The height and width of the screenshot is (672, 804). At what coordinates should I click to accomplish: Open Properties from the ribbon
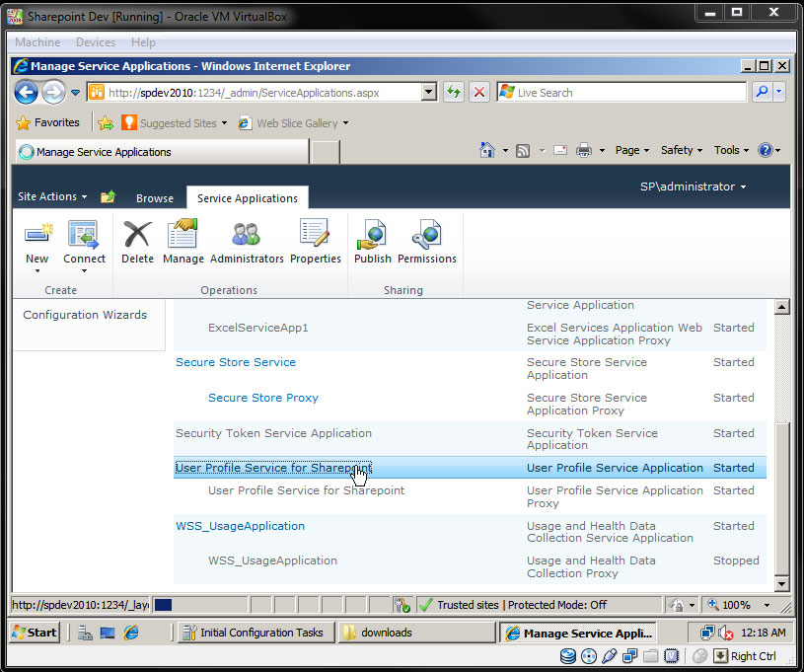pos(315,235)
